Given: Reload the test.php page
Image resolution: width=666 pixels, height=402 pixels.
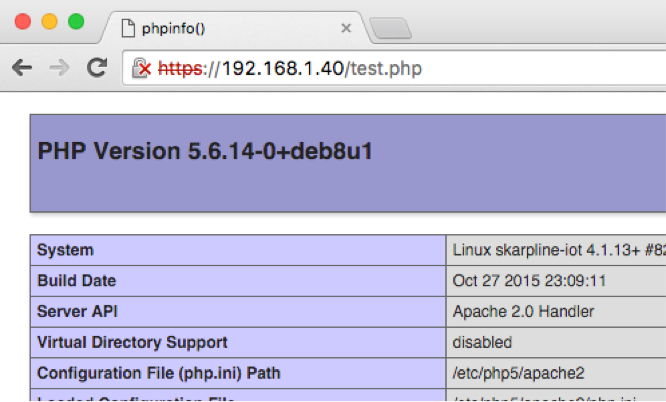Looking at the screenshot, I should click(x=97, y=68).
